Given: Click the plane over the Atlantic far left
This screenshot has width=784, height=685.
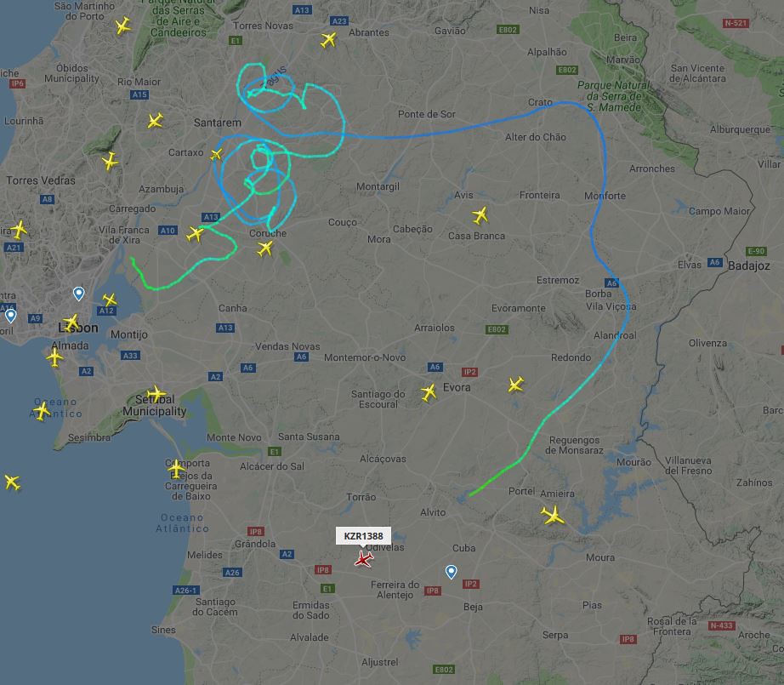Looking at the screenshot, I should 12,482.
